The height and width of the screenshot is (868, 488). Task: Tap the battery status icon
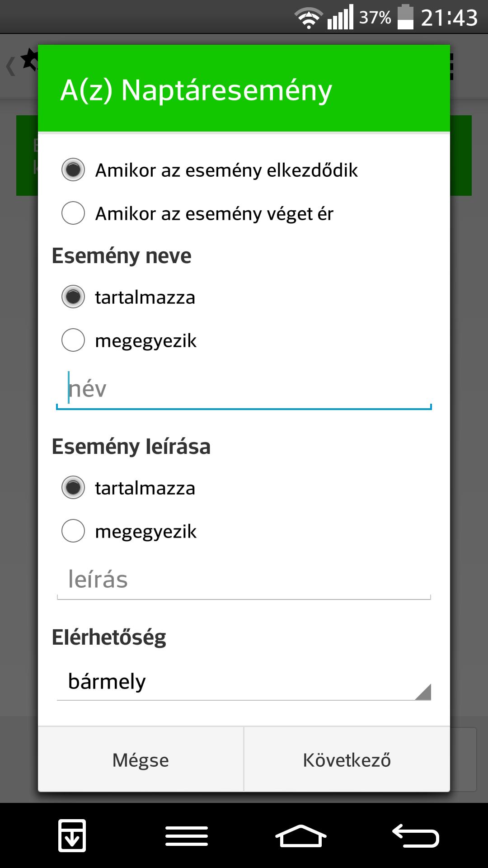[x=405, y=17]
